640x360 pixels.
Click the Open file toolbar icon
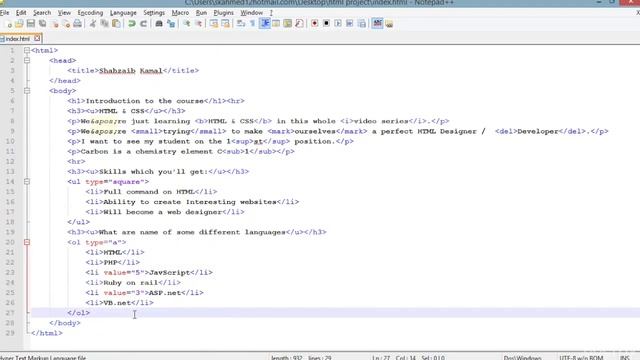tap(19, 24)
